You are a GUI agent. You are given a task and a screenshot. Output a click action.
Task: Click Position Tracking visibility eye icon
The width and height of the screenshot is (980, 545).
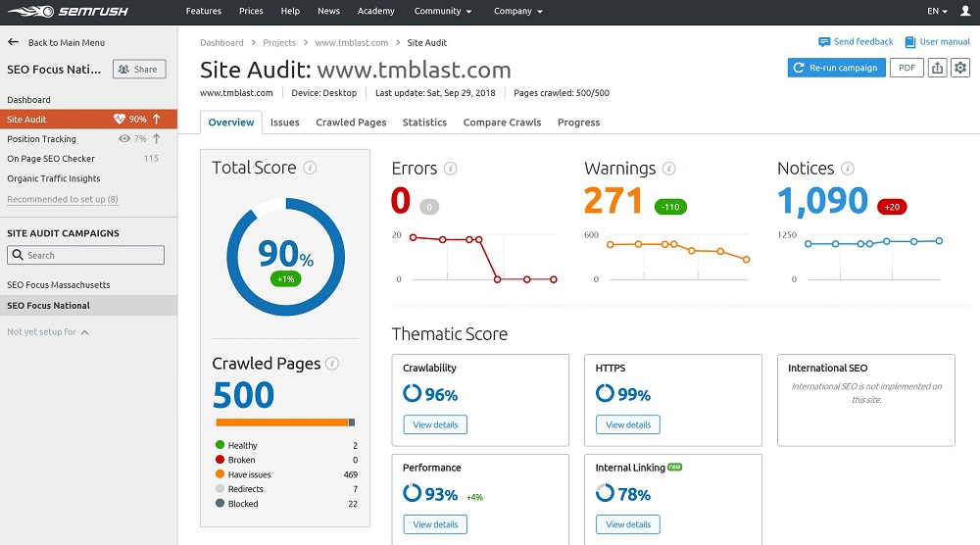click(124, 139)
